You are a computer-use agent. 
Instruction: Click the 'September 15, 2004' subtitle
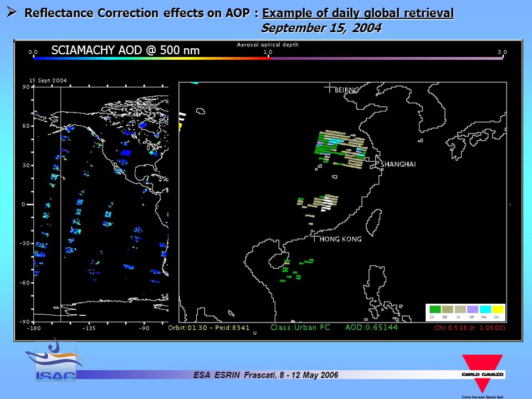tap(321, 28)
